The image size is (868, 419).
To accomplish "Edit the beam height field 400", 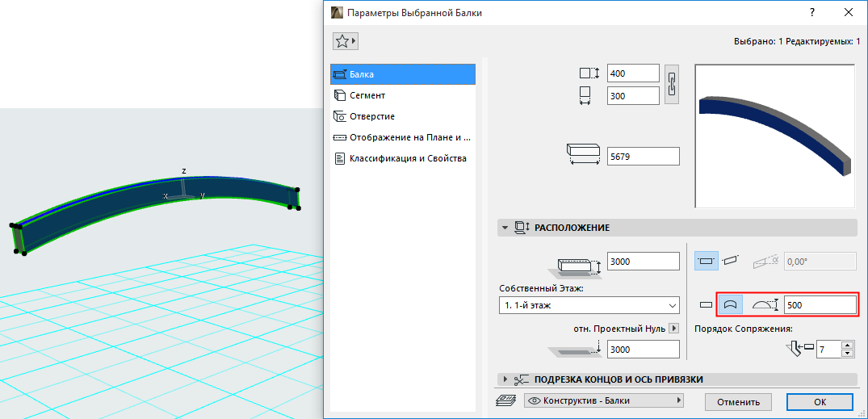I will coord(633,73).
